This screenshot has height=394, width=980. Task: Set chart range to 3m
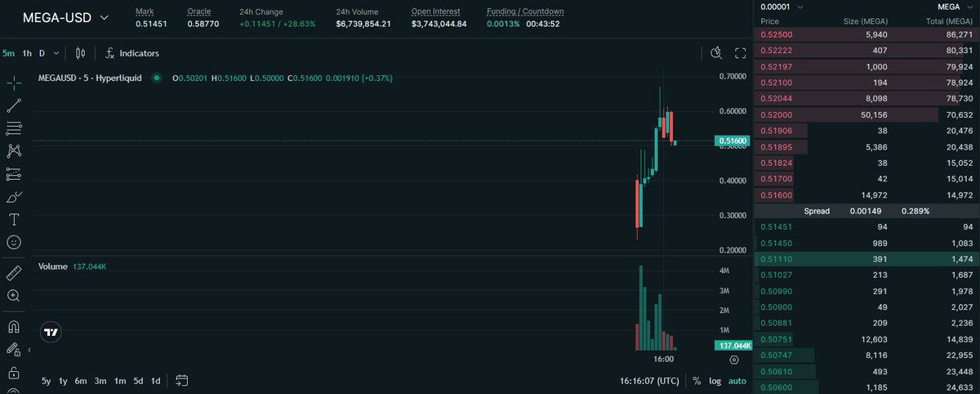tap(100, 381)
